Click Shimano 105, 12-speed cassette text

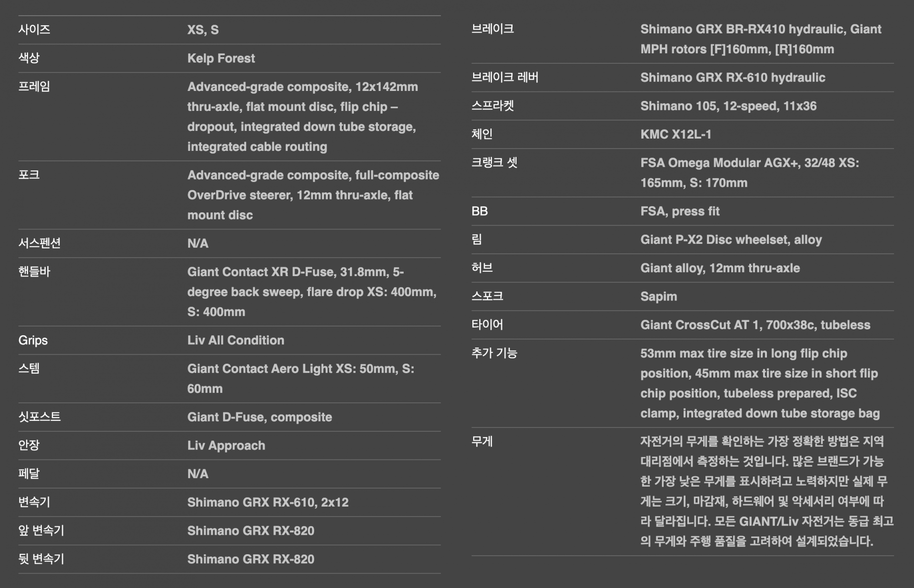point(728,106)
